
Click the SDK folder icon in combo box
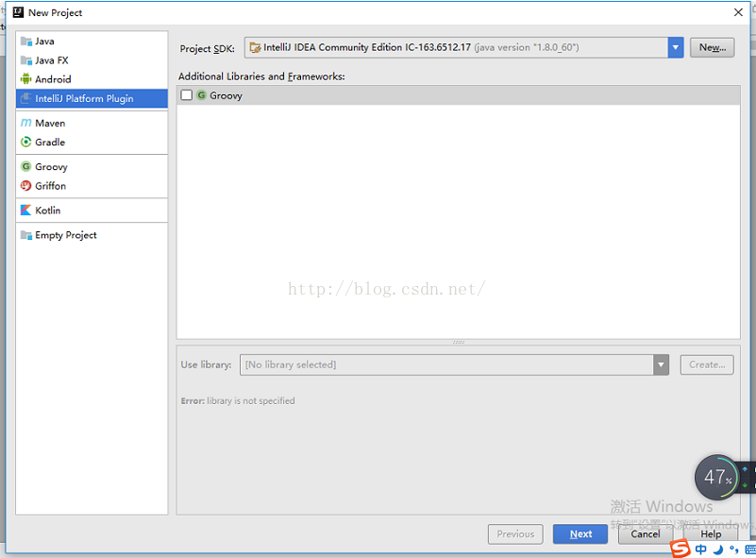coord(255,47)
